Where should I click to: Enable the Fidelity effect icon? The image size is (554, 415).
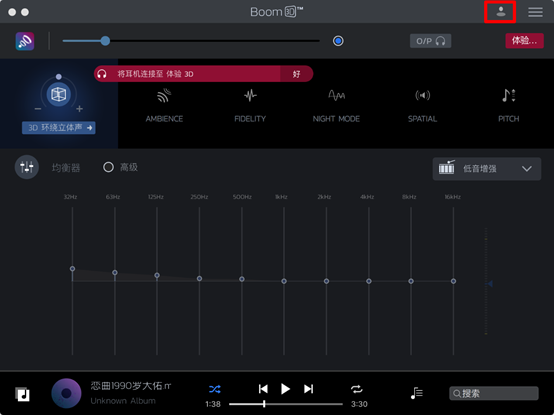pyautogui.click(x=250, y=95)
